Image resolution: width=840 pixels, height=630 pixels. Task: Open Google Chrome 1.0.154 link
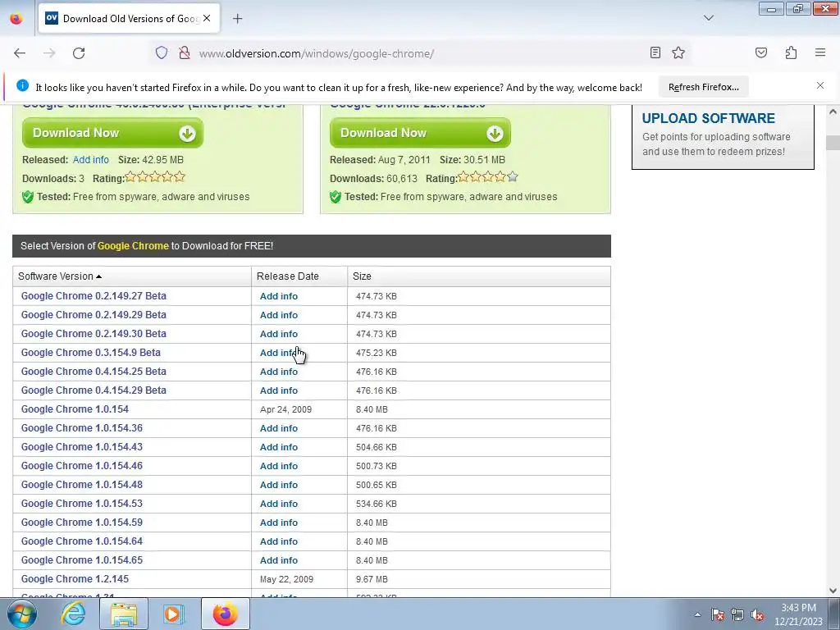pos(75,409)
